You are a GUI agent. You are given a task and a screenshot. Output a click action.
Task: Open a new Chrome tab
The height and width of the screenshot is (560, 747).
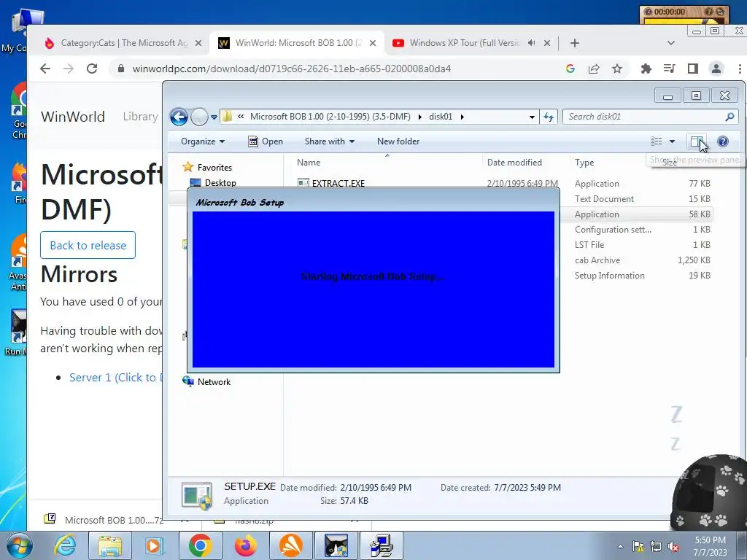tap(575, 43)
